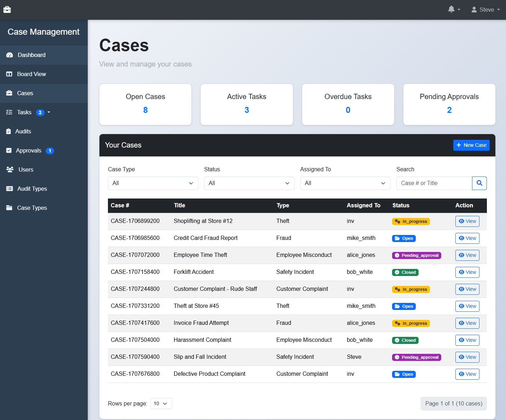View the Forklift Accident case
The height and width of the screenshot is (420, 506).
click(467, 272)
